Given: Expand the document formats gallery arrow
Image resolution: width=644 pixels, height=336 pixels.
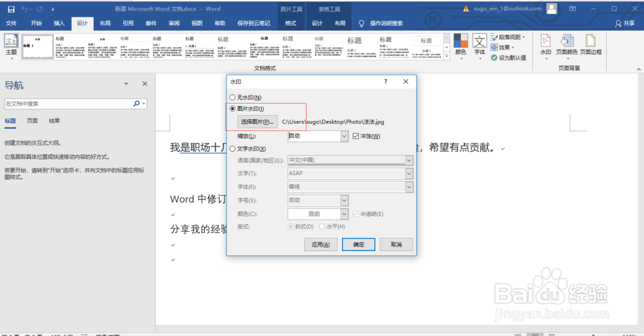Looking at the screenshot, I should point(447,57).
